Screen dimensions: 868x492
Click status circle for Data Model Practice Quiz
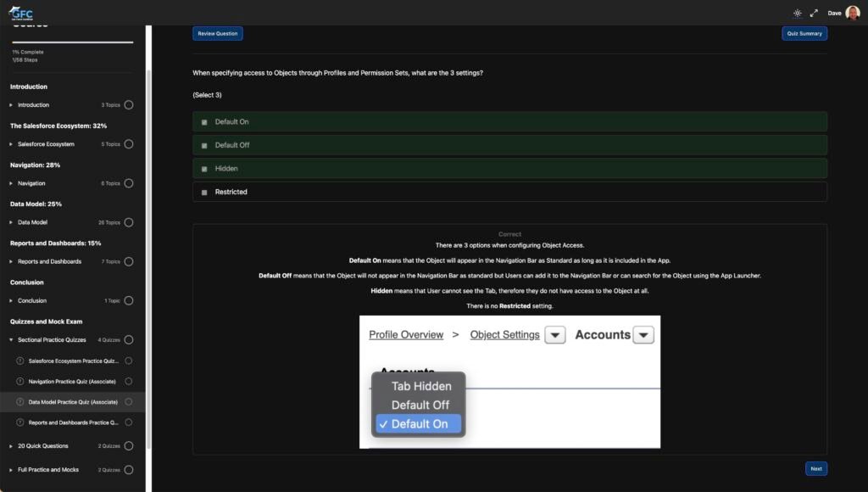coord(129,402)
